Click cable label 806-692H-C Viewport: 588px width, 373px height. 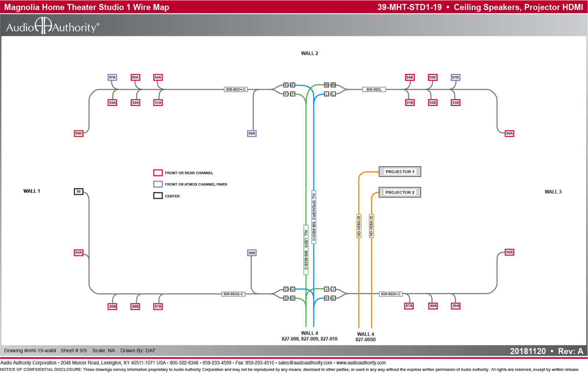click(x=236, y=89)
